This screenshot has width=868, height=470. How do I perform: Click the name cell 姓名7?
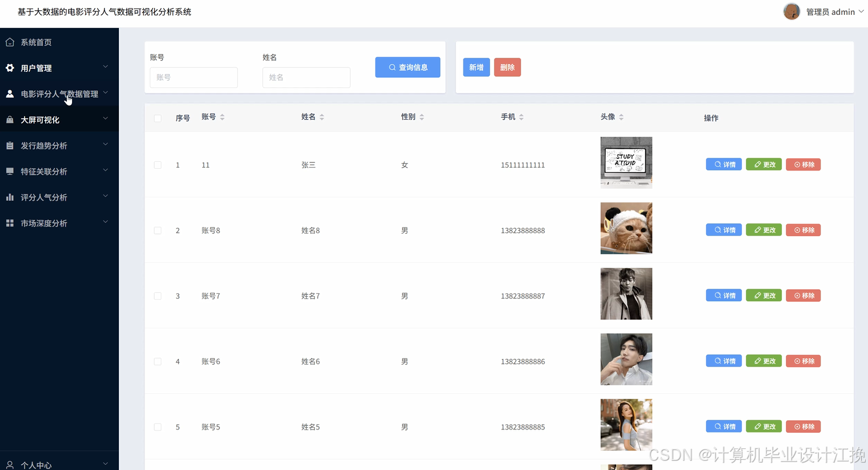coord(310,296)
